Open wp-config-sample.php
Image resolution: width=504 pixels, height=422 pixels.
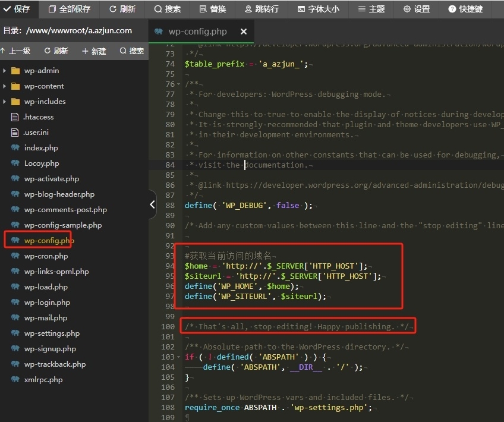[63, 225]
